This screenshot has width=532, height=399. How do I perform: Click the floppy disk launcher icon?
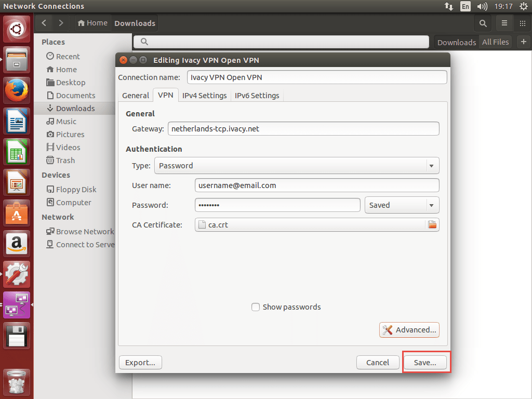[16, 336]
